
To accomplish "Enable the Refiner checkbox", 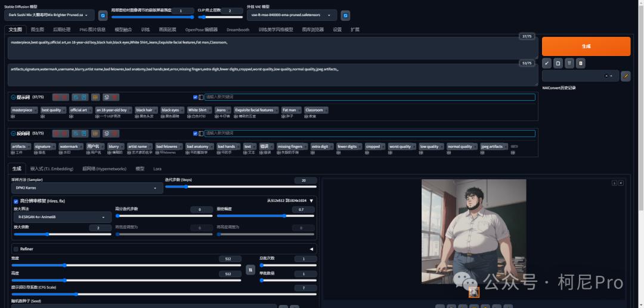I will pos(16,249).
